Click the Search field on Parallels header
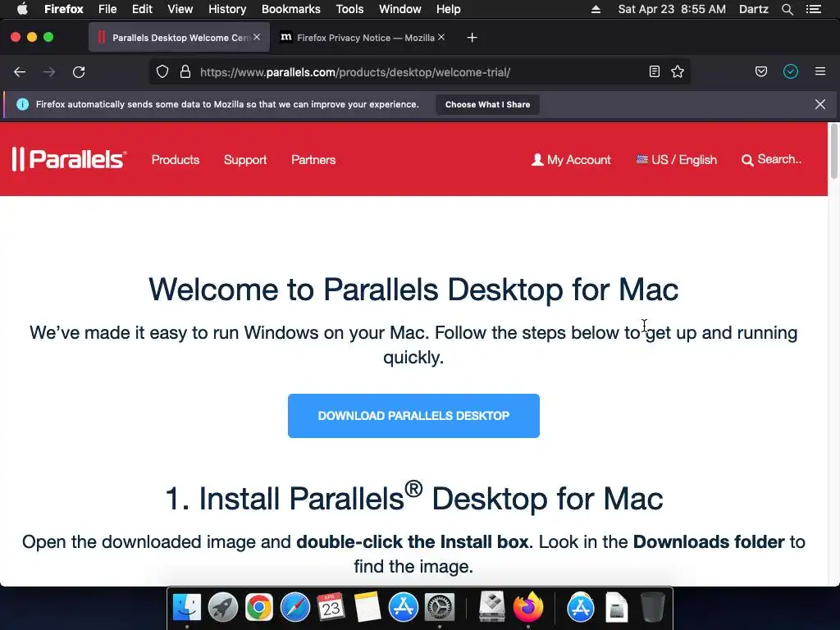 772,160
